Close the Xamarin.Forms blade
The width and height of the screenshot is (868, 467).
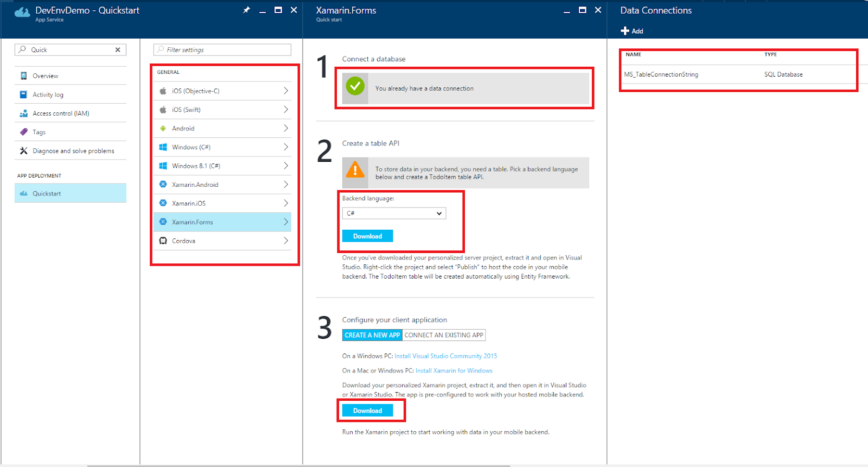click(x=598, y=10)
